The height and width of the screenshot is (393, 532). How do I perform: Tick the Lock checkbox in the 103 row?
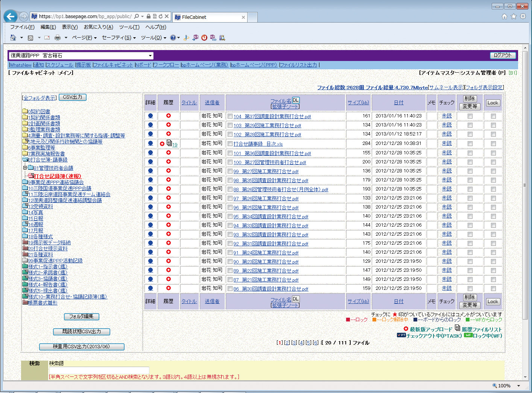point(493,125)
